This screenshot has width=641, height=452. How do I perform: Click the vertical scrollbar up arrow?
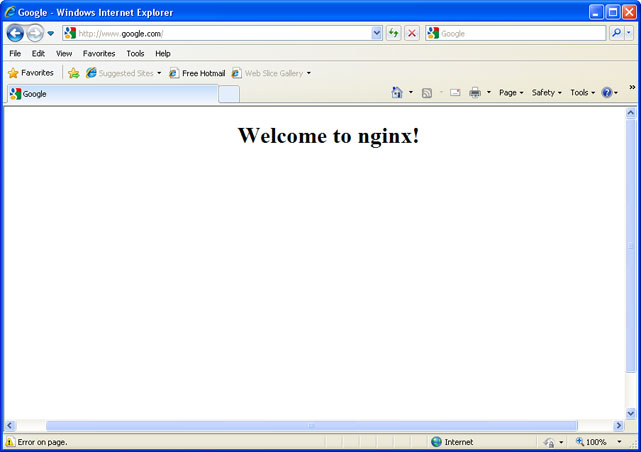pos(631,113)
